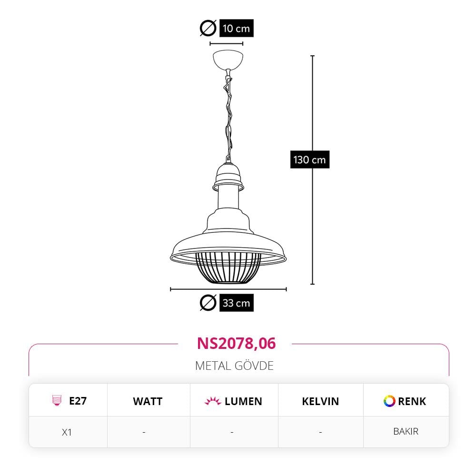Click the lumen sunburst icon

pos(213,401)
